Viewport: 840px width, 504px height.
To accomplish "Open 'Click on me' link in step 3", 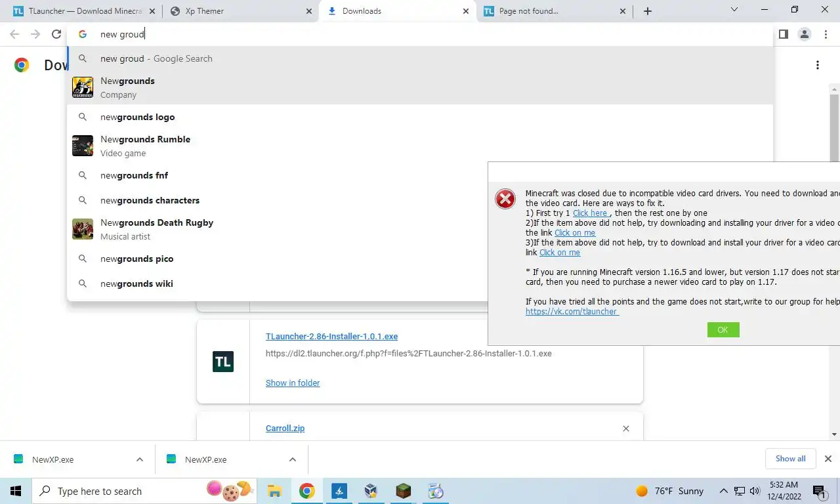I will 560,252.
